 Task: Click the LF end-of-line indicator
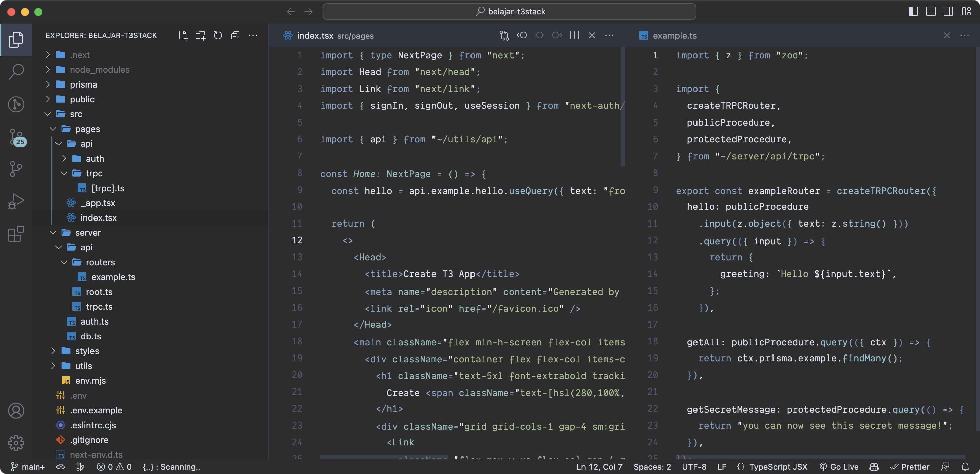pos(722,466)
